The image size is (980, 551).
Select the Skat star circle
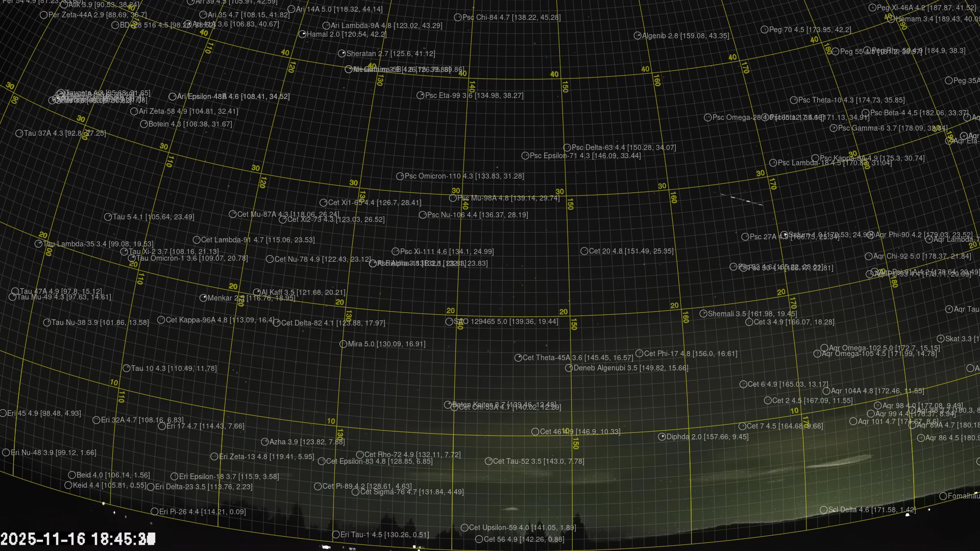coord(941,339)
